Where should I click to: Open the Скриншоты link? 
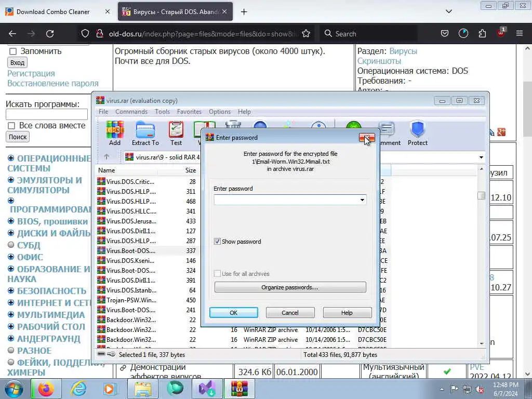click(379, 61)
